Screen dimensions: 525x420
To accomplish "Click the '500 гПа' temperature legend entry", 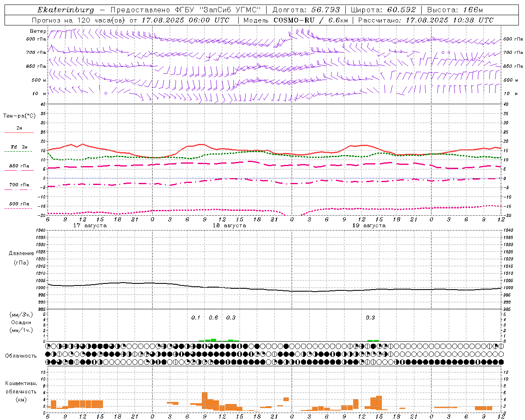I will tap(19, 204).
